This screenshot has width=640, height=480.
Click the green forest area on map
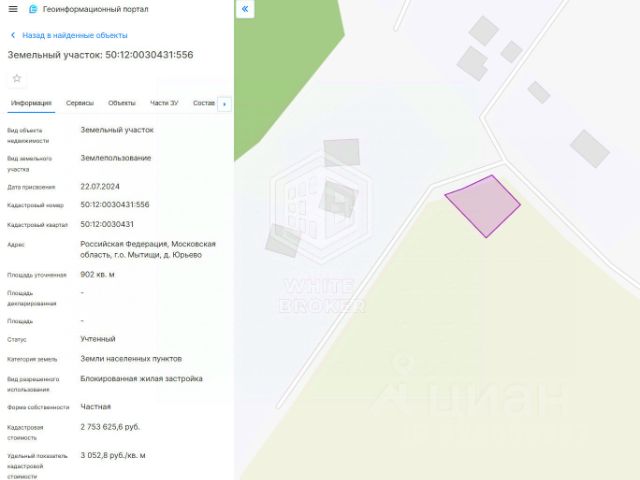point(282,61)
